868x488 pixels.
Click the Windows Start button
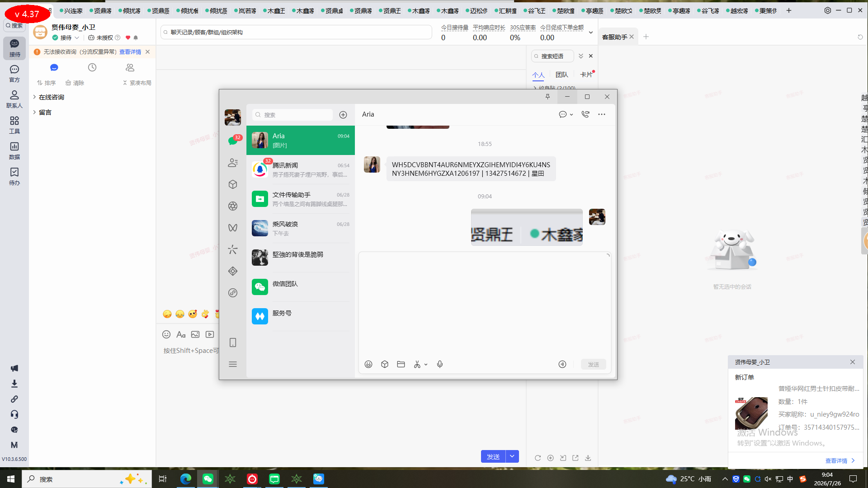(11, 479)
